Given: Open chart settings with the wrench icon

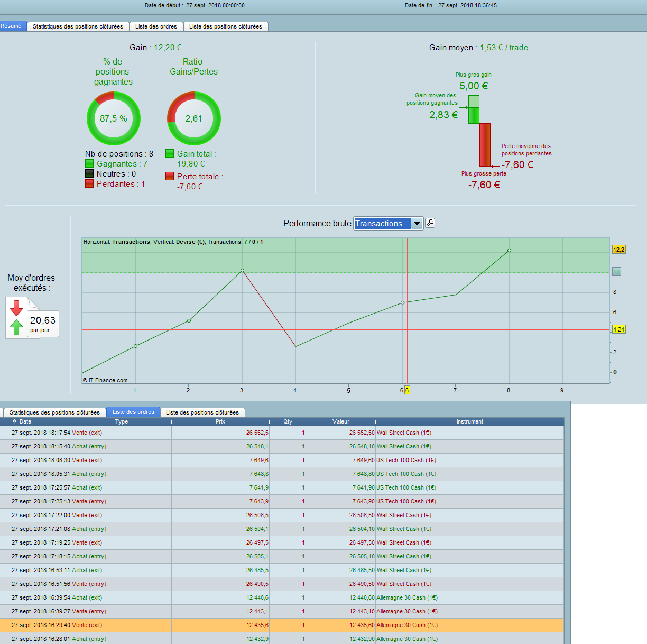Looking at the screenshot, I should (430, 223).
